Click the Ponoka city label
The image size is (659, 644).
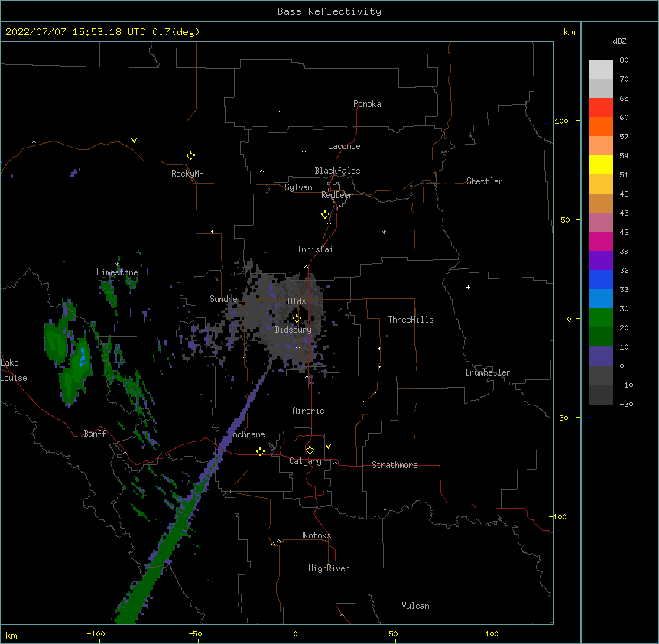(367, 104)
